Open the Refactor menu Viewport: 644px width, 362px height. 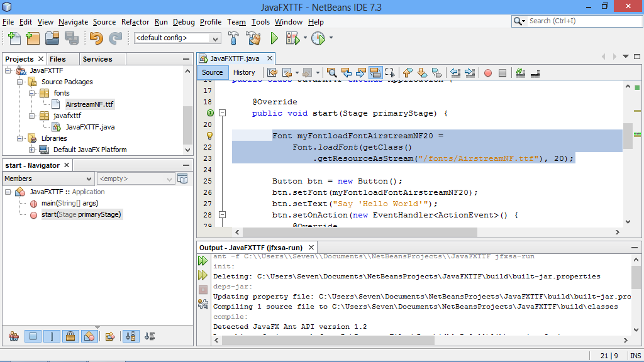coord(135,22)
